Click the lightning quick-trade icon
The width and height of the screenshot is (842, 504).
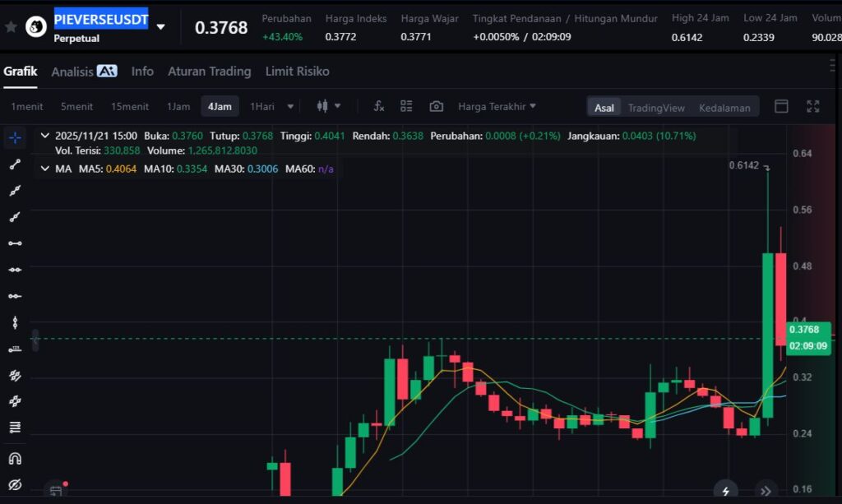725,491
